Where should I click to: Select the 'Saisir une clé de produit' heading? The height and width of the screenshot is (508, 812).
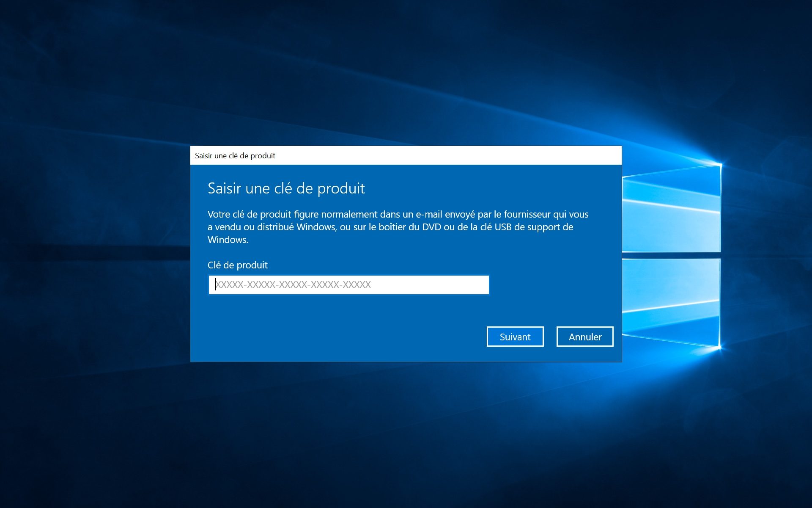pyautogui.click(x=286, y=188)
